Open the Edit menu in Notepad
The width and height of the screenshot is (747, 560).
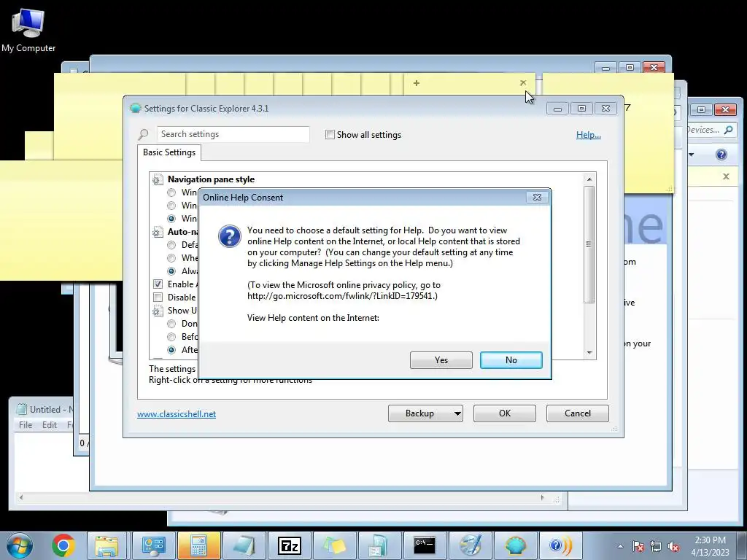[50, 425]
